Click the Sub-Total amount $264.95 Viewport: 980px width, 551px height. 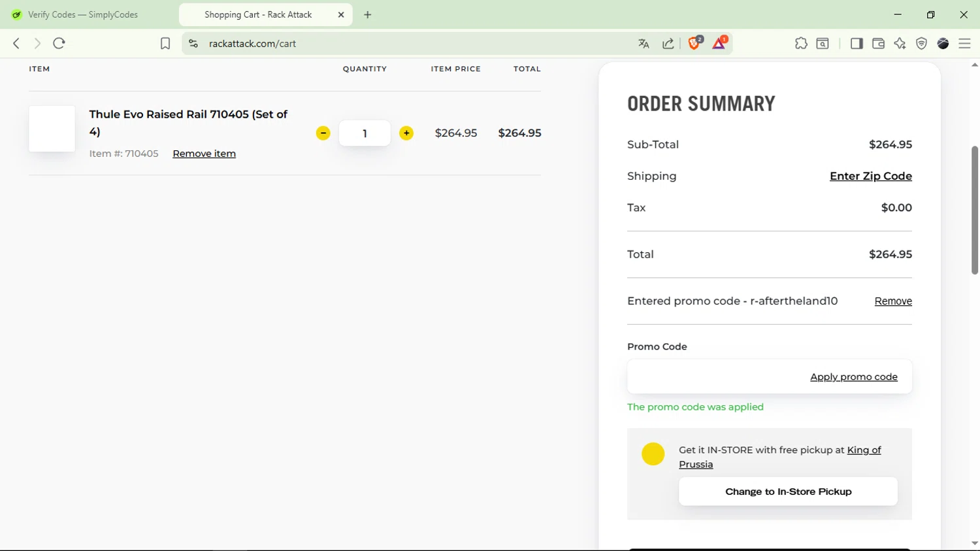[x=890, y=144]
